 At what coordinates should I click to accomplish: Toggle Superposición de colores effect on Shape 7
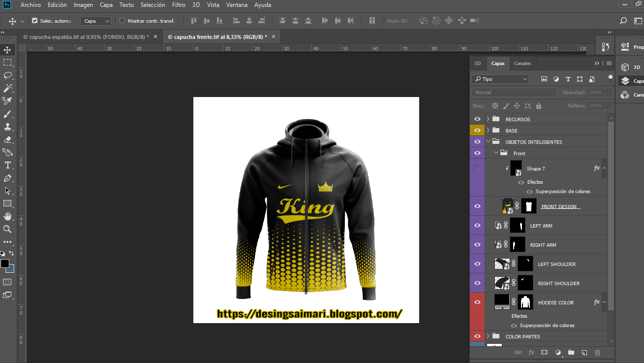tap(529, 192)
